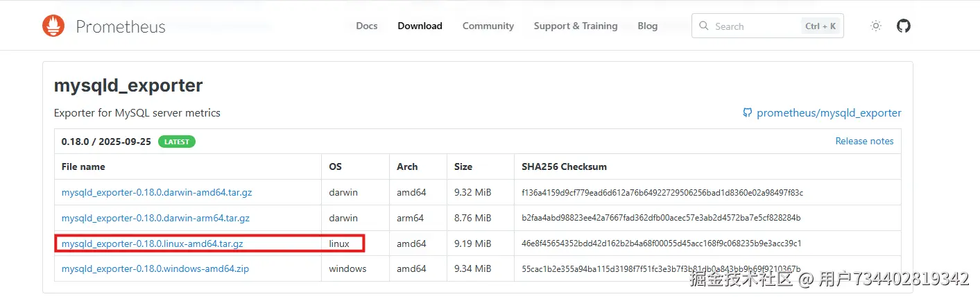Viewport: 980px width, 299px height.
Task: Open the Docs menu item
Action: click(366, 26)
